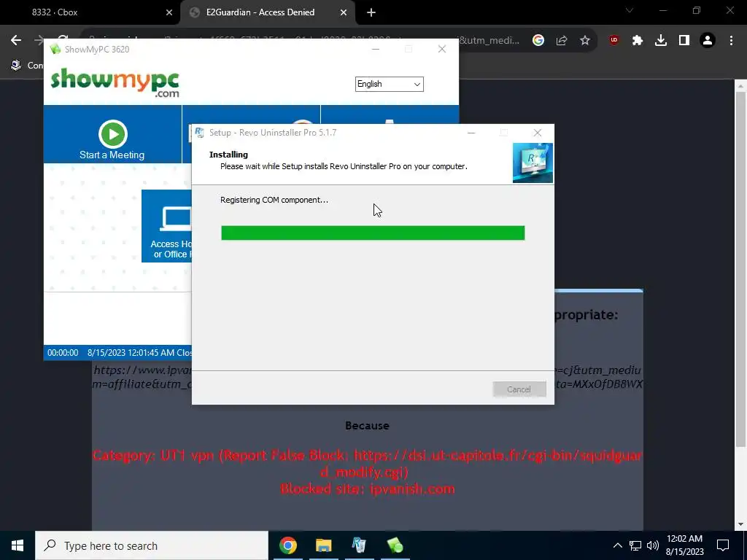Click the volume speaker tray icon
747x560 pixels.
pyautogui.click(x=653, y=545)
